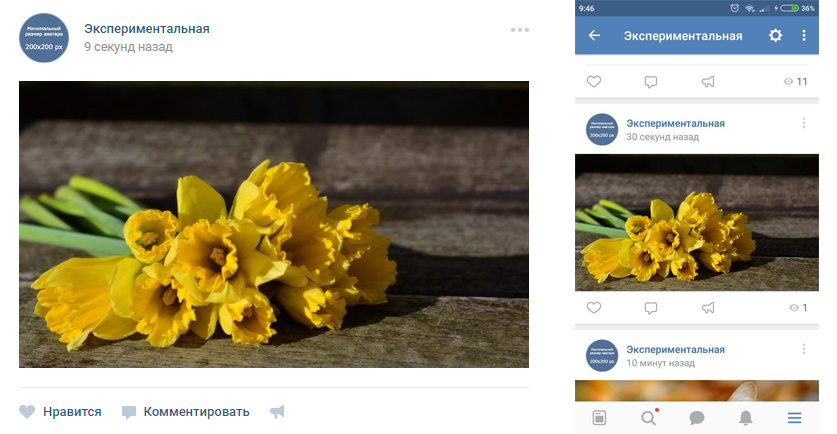Screen dimensions: 837x434
Task: Click the megaphone share icon beside Комментировать
Action: 277,412
